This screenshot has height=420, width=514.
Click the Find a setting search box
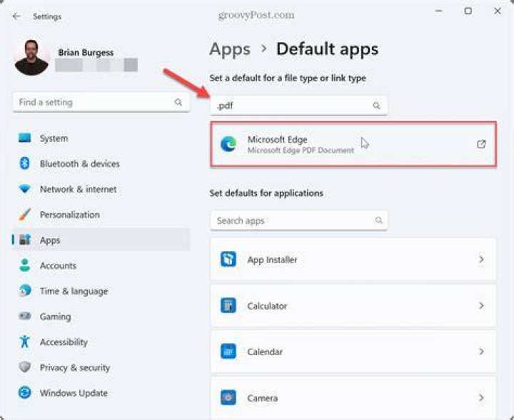tap(101, 103)
